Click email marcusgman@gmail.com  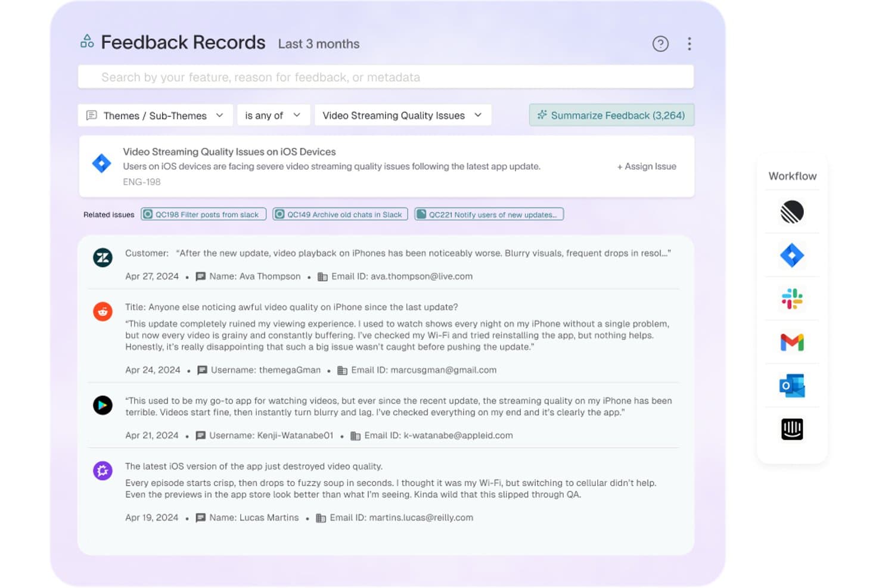coord(443,370)
